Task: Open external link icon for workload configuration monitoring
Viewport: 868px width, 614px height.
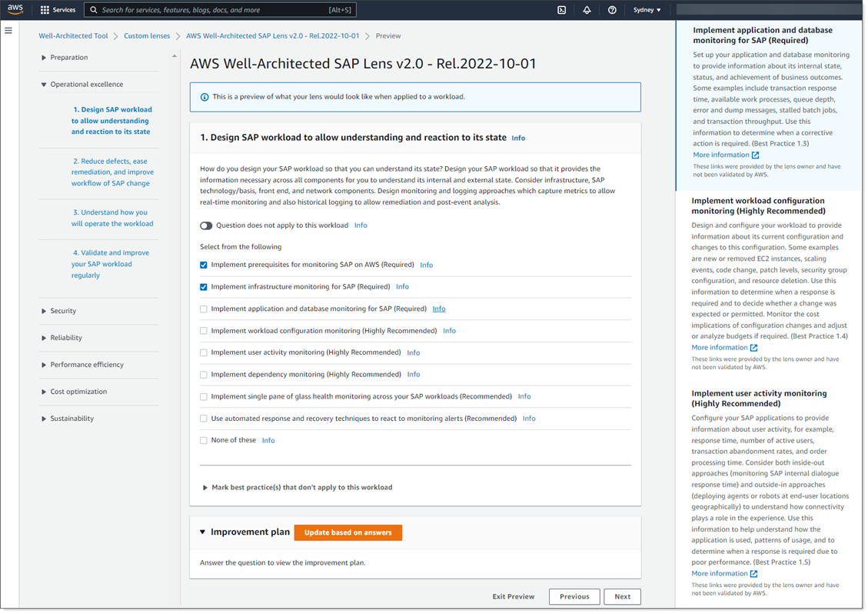Action: click(754, 348)
